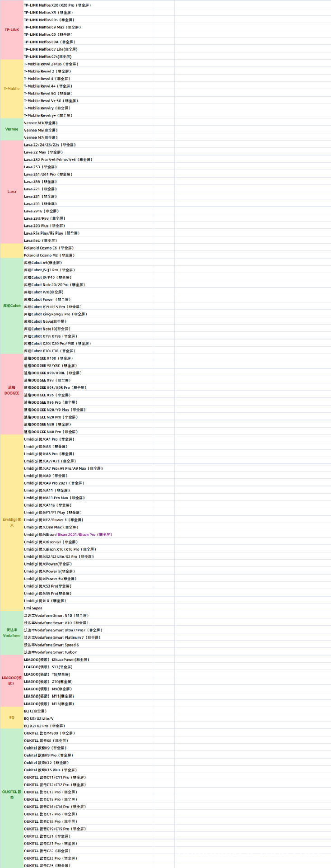Select the 沃达丰 Vodafone brand cell
This screenshot has height=868, width=331.
pos(12,633)
